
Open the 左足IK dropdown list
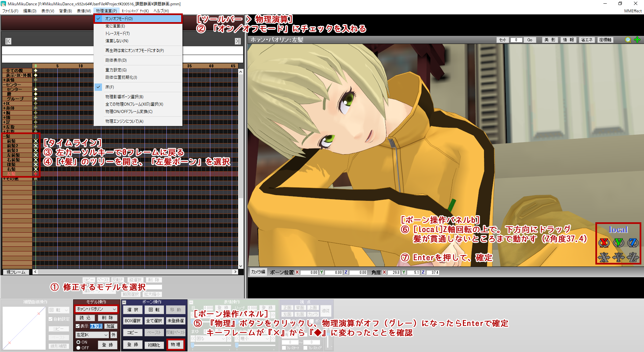(x=92, y=335)
